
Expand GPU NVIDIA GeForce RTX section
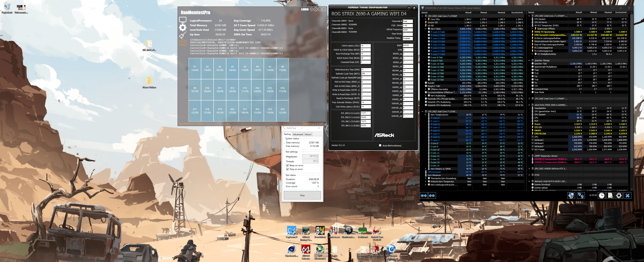(x=529, y=169)
